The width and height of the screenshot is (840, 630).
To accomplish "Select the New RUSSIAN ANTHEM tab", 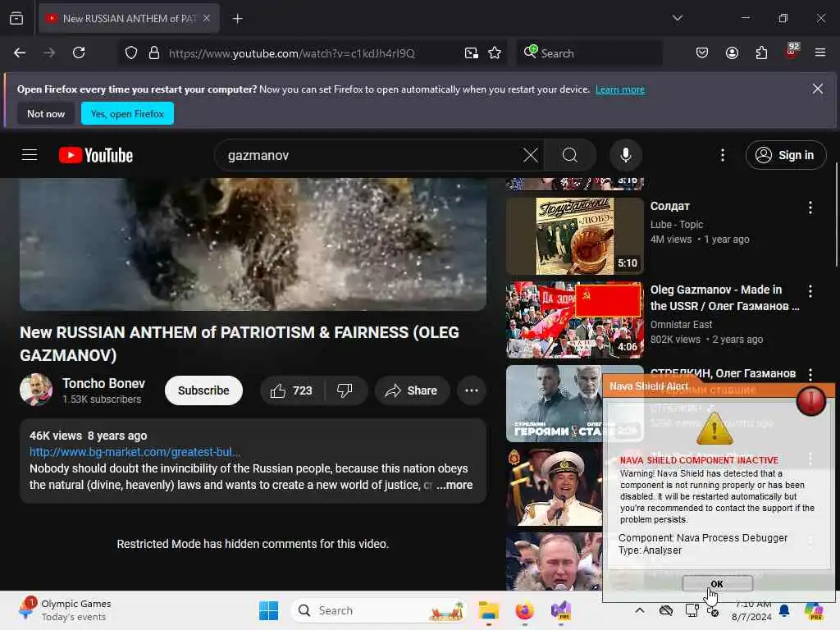I will coord(129,18).
